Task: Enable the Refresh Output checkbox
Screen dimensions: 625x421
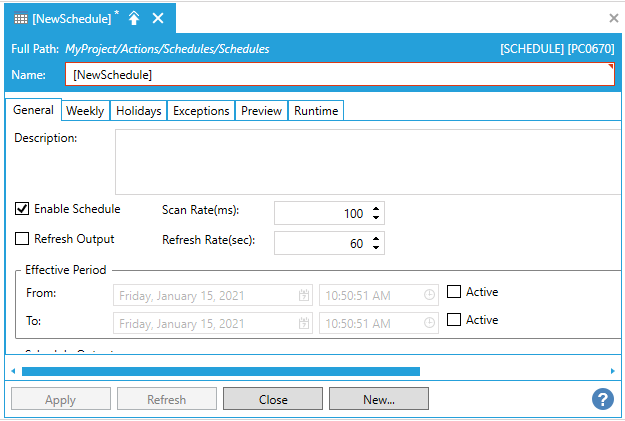Action: click(x=22, y=239)
